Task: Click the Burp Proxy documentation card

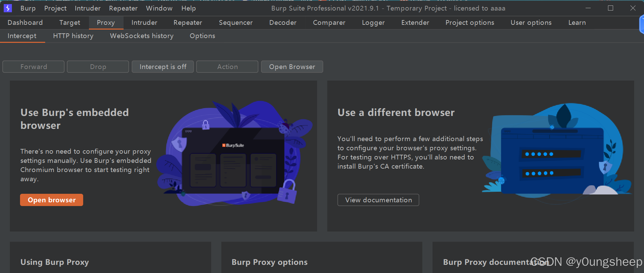Action: (533, 257)
